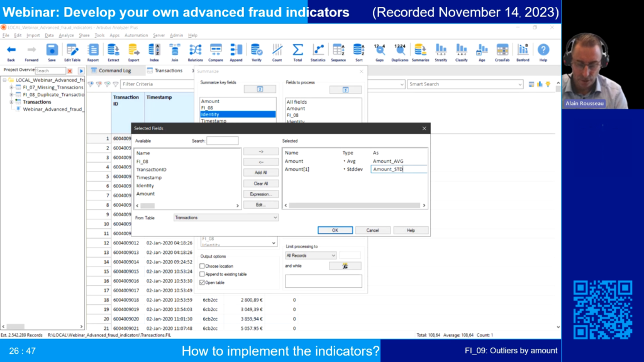Click the Filter Criteria input field
644x362 pixels.
point(157,84)
